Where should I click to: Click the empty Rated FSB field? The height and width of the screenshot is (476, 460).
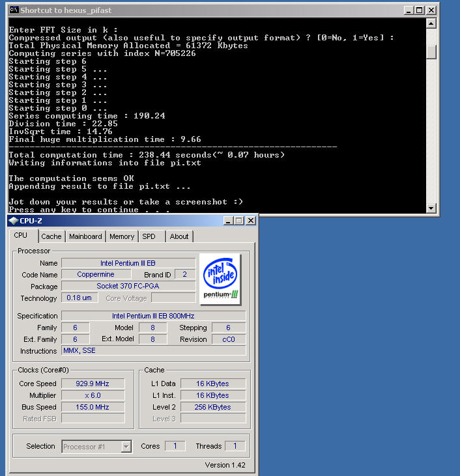coord(93,419)
